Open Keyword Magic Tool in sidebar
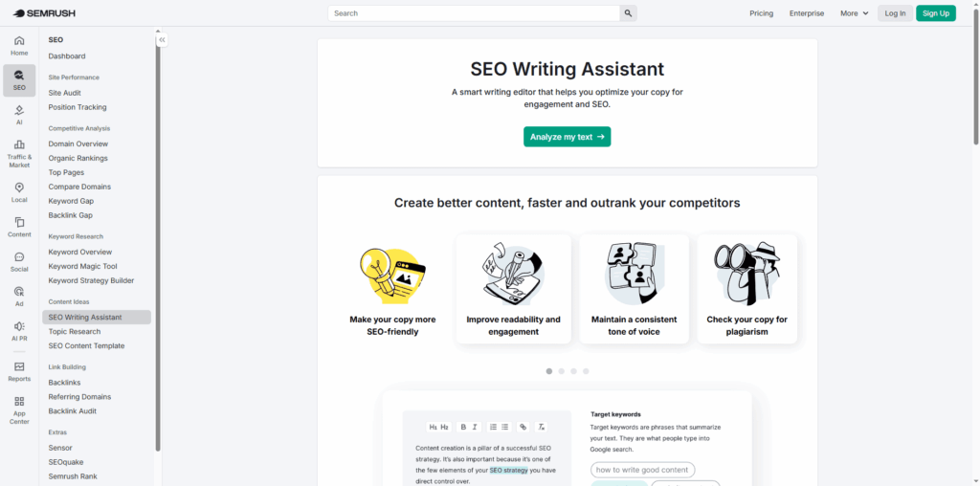 [x=83, y=266]
